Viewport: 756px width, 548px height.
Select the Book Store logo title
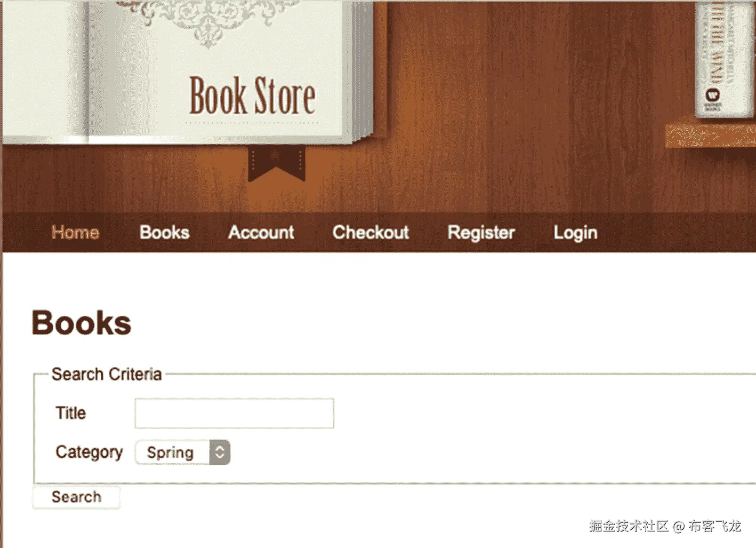click(252, 96)
